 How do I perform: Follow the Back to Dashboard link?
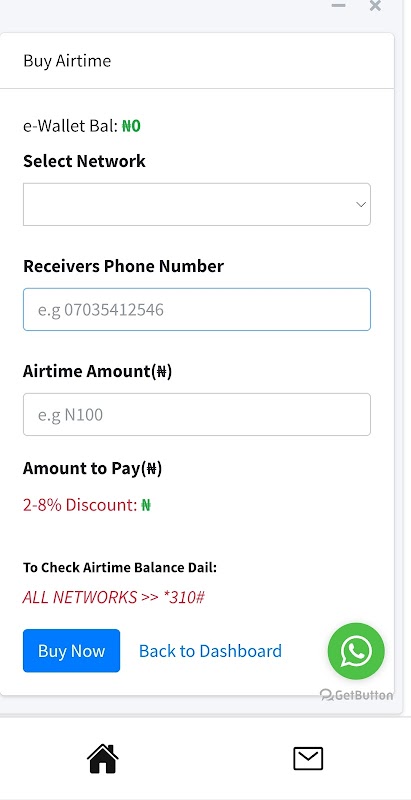click(210, 651)
